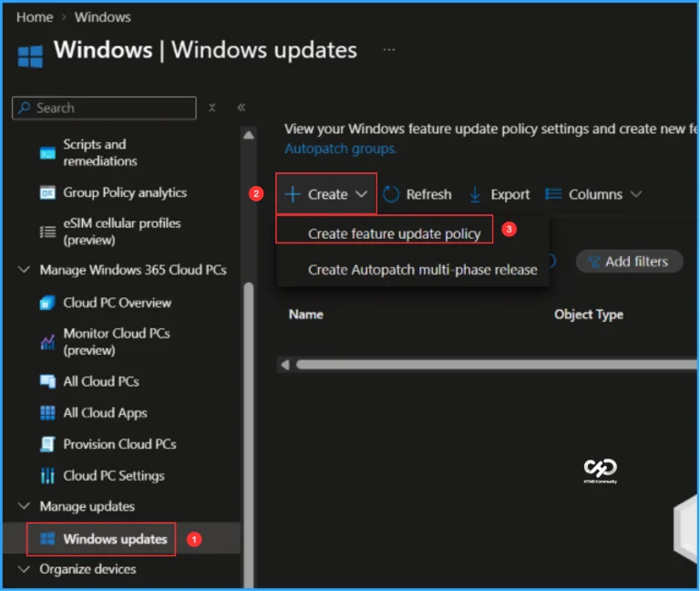The height and width of the screenshot is (591, 700).
Task: Click the Refresh button
Action: tap(417, 194)
